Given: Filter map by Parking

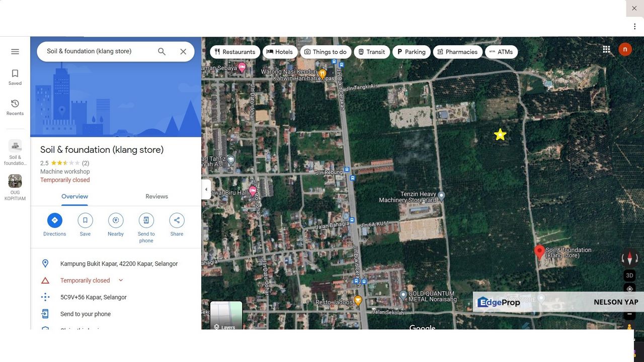Looking at the screenshot, I should point(412,52).
